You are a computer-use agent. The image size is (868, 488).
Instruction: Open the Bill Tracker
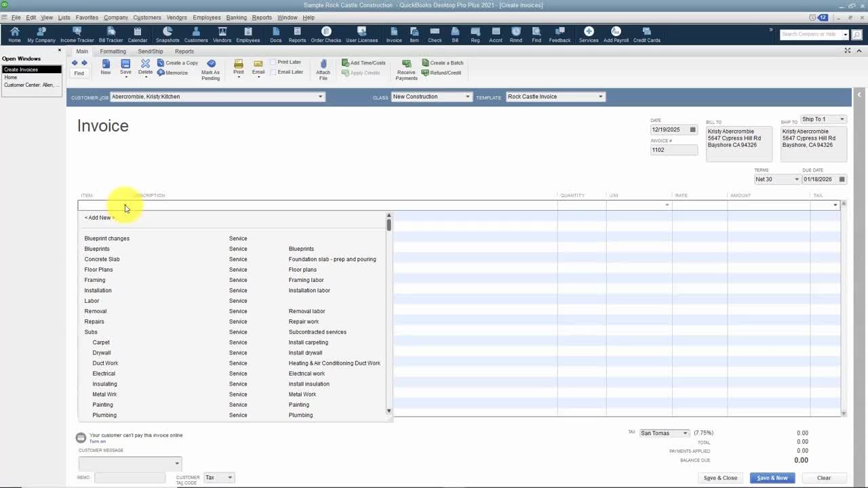click(111, 35)
